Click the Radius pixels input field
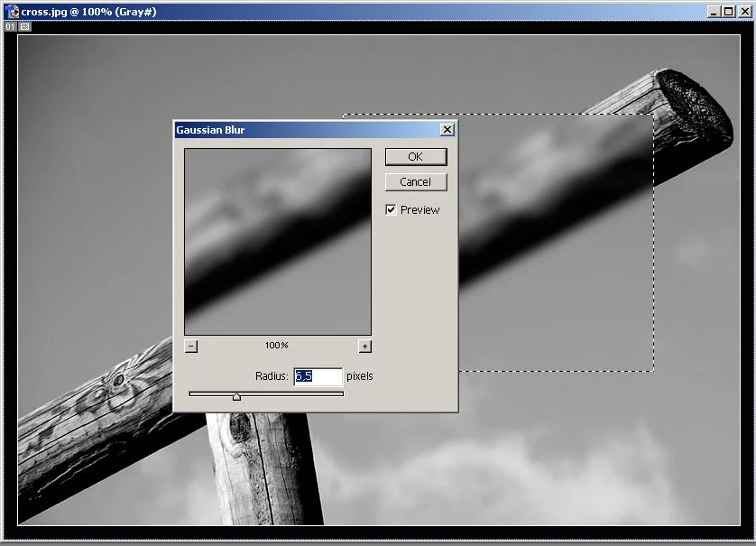756x546 pixels. click(318, 376)
